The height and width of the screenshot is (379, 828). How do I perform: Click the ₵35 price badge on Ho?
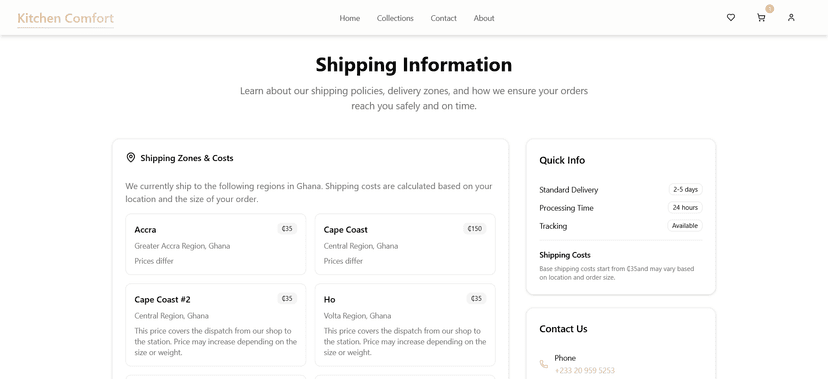476,299
